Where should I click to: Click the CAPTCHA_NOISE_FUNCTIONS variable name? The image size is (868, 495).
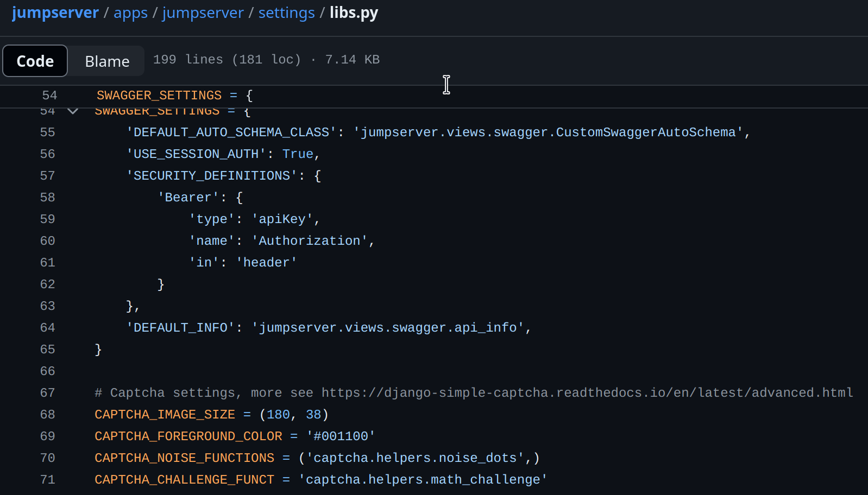tap(185, 458)
